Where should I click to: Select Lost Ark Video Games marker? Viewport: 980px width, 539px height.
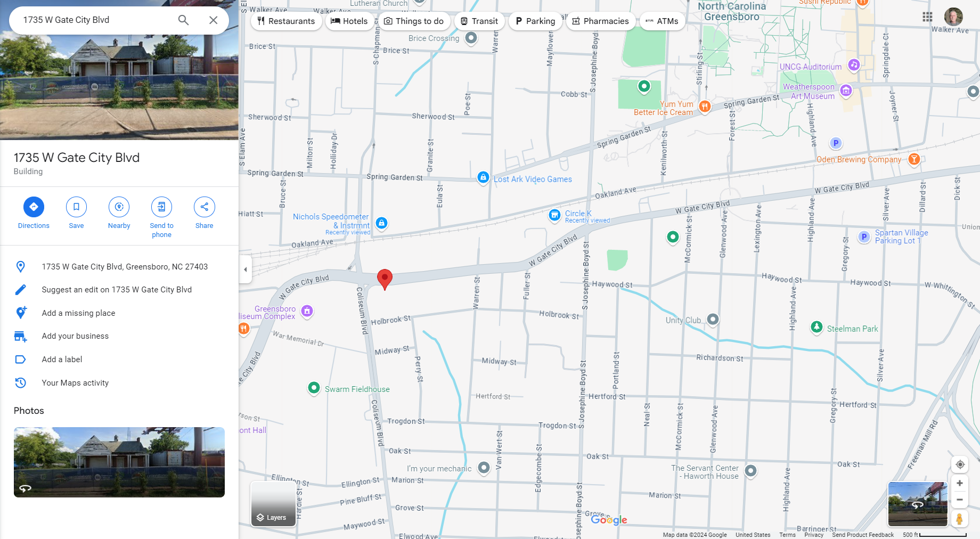coord(483,177)
